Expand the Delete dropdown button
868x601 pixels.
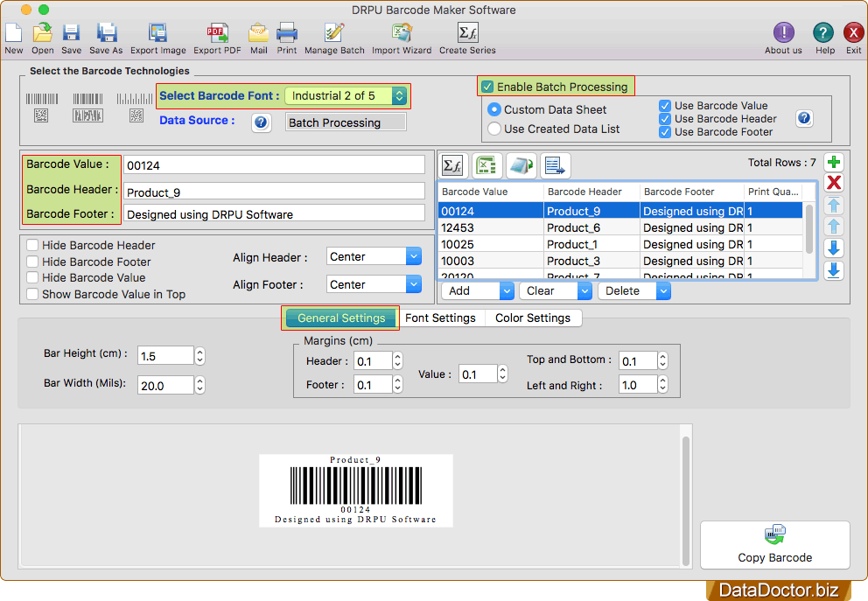pyautogui.click(x=663, y=291)
